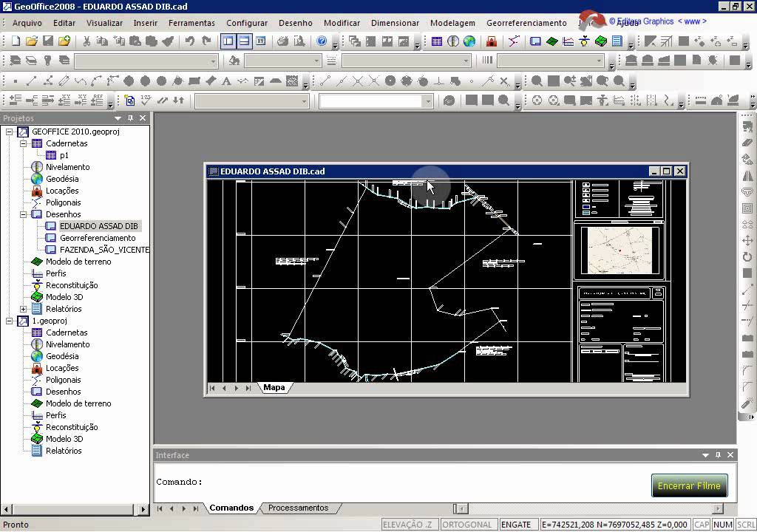
Task: Select the Mapa tab in drawing window
Action: tap(274, 387)
